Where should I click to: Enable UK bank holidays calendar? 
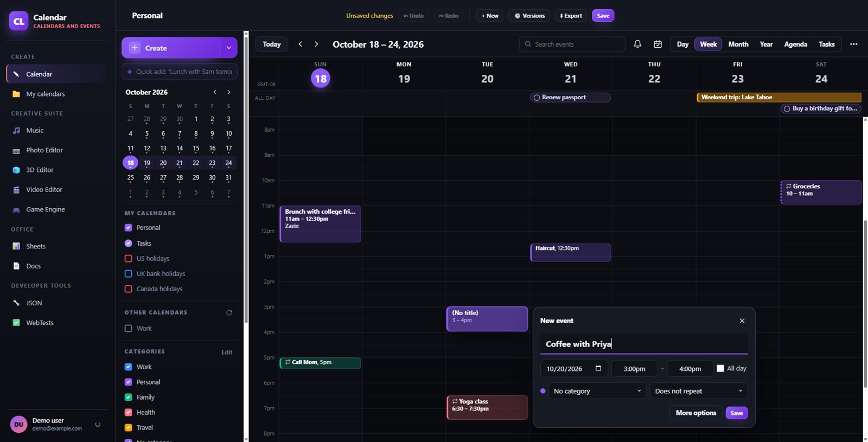point(129,274)
